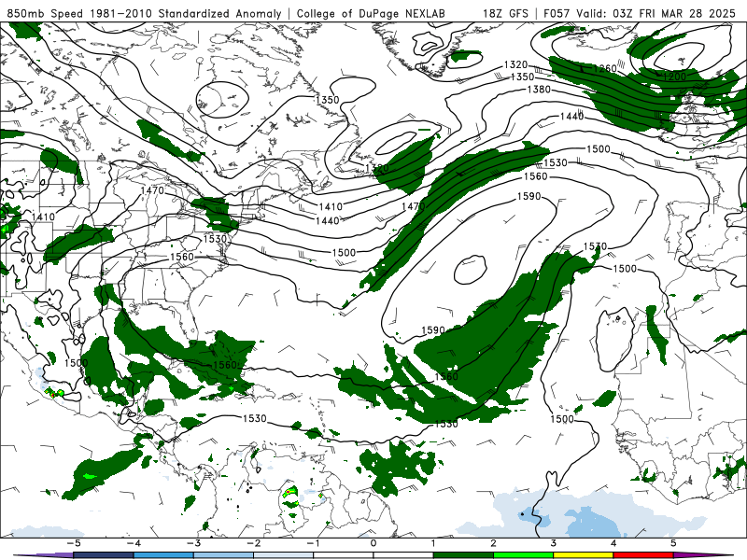Click the dark navy -5 to -4 colorbar segment

pyautogui.click(x=104, y=555)
